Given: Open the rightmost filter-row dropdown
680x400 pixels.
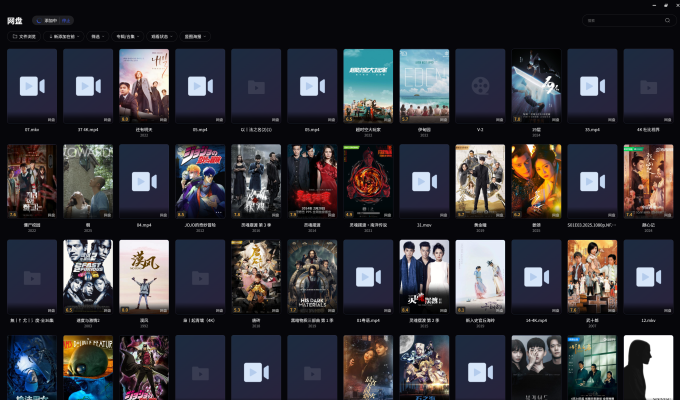Looking at the screenshot, I should [x=195, y=36].
